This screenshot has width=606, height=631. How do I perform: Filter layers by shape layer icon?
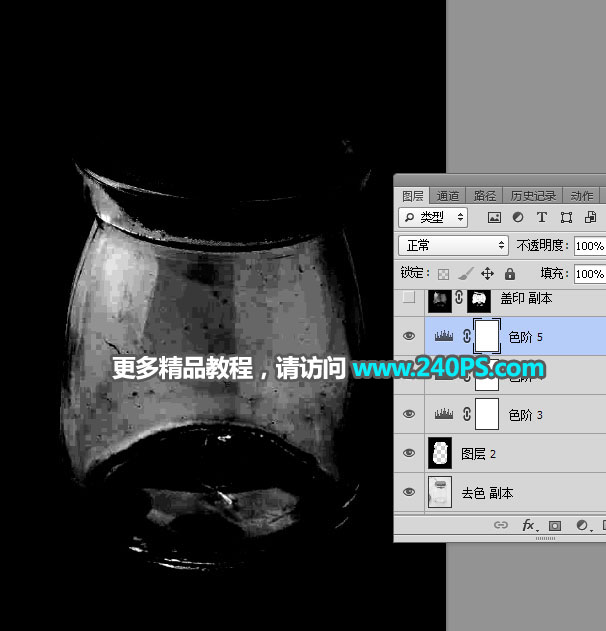[566, 218]
